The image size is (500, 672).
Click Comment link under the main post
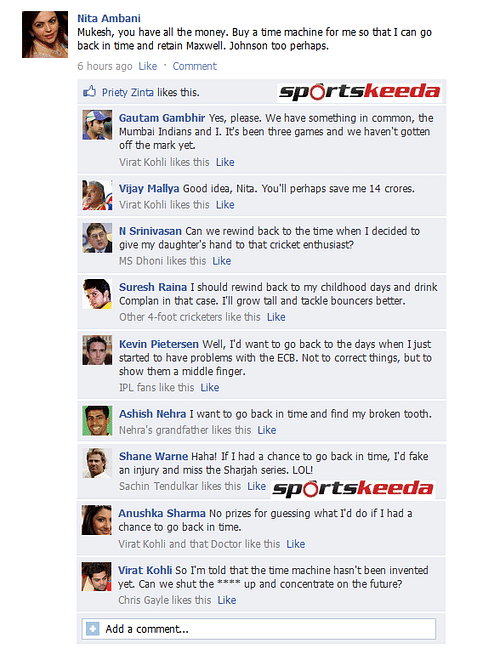[x=195, y=66]
